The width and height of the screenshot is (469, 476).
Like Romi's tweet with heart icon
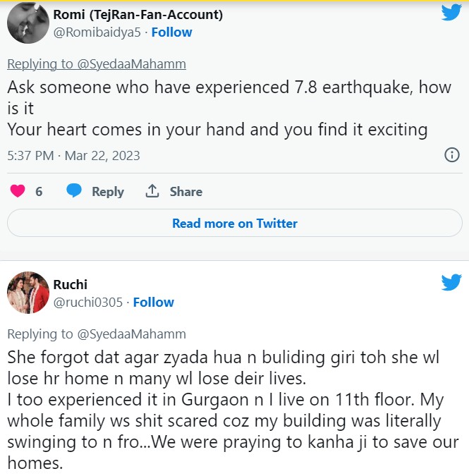pyautogui.click(x=18, y=191)
